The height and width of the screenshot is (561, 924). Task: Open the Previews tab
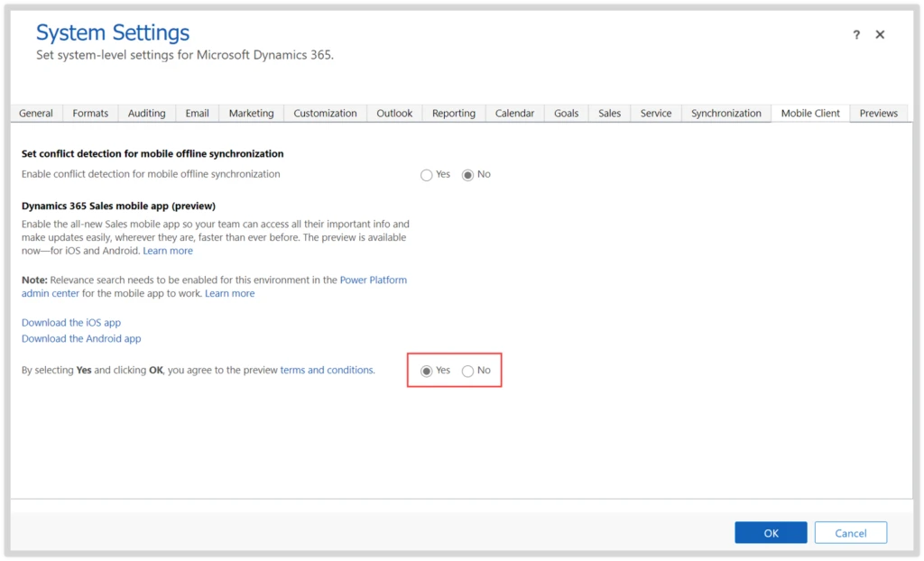click(x=878, y=113)
